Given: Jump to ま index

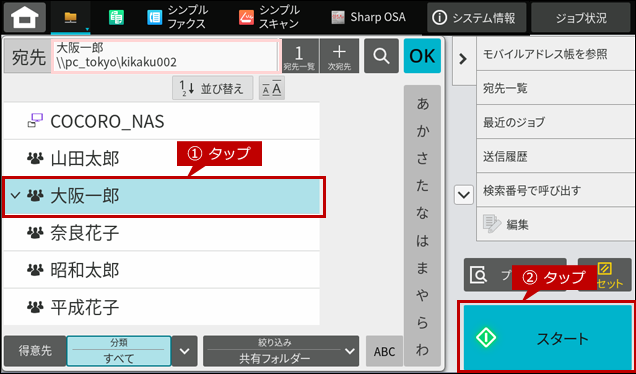Looking at the screenshot, I should 422,269.
